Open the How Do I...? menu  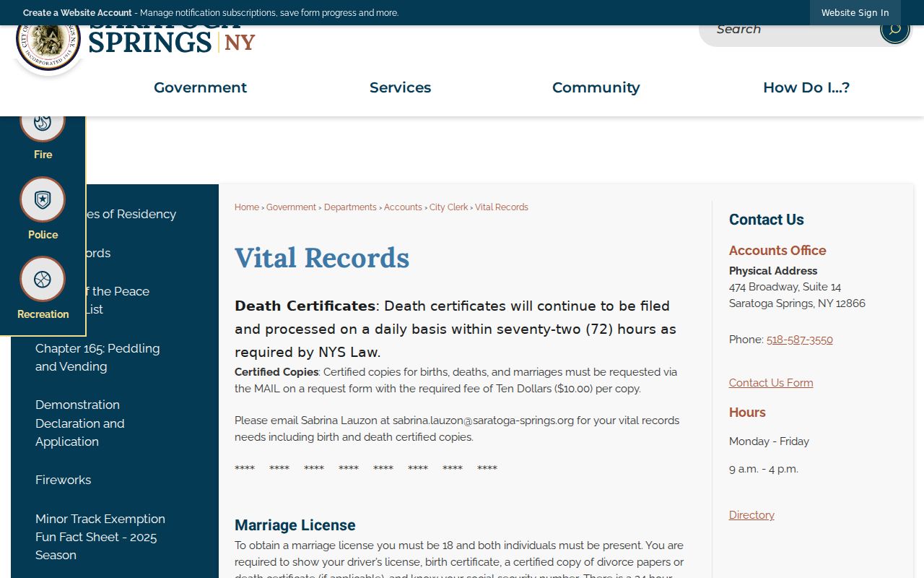[806, 87]
